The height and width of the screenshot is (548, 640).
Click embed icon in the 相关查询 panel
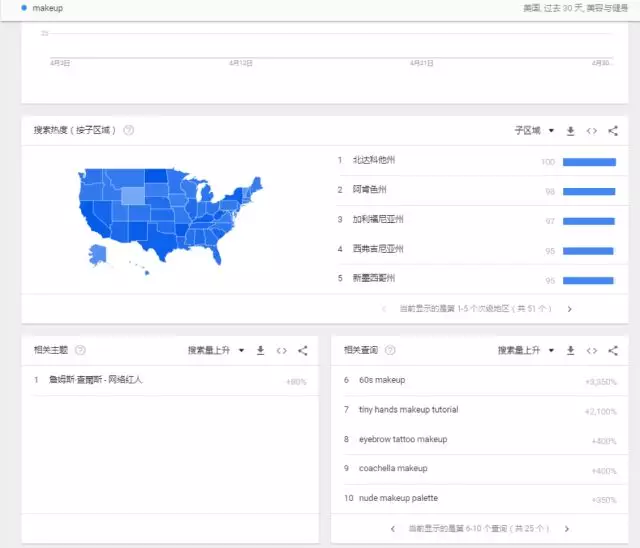pos(592,351)
